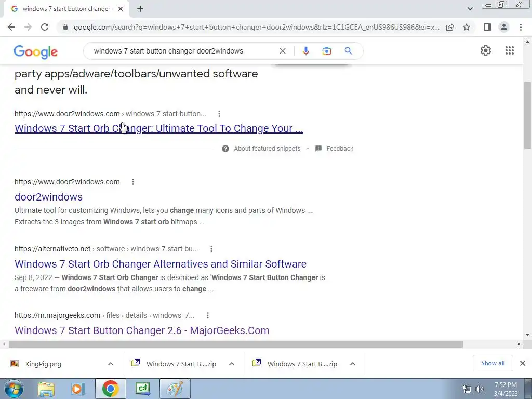The image size is (532, 399).
Task: Submit search with magnifier icon
Action: pos(348,51)
